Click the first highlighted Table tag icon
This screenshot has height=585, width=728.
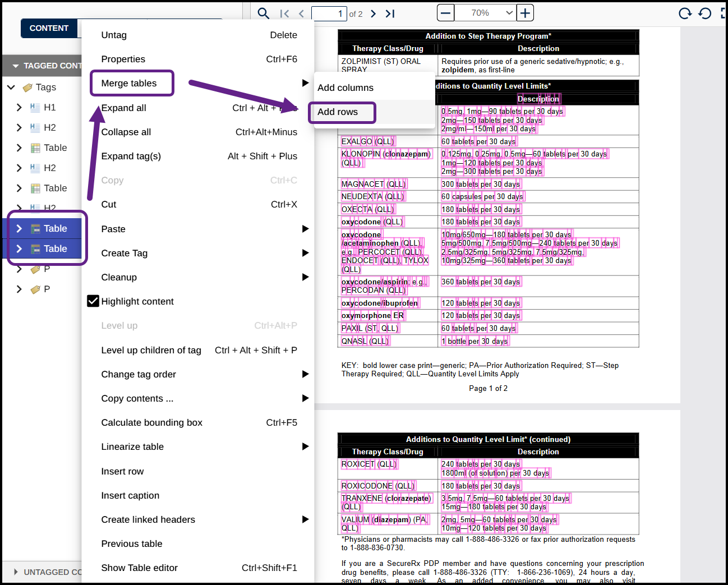point(35,229)
